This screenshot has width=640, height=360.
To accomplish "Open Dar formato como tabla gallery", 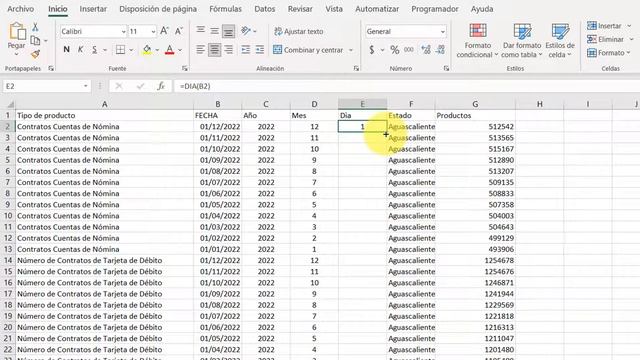I will click(522, 41).
